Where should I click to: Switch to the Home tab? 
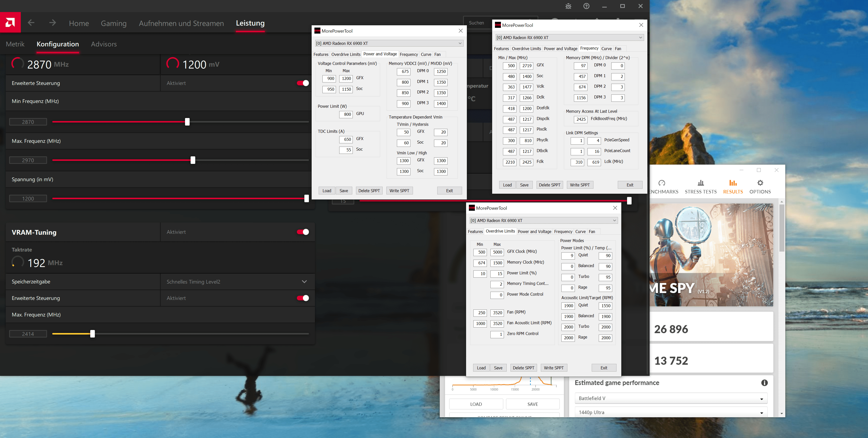(x=79, y=23)
